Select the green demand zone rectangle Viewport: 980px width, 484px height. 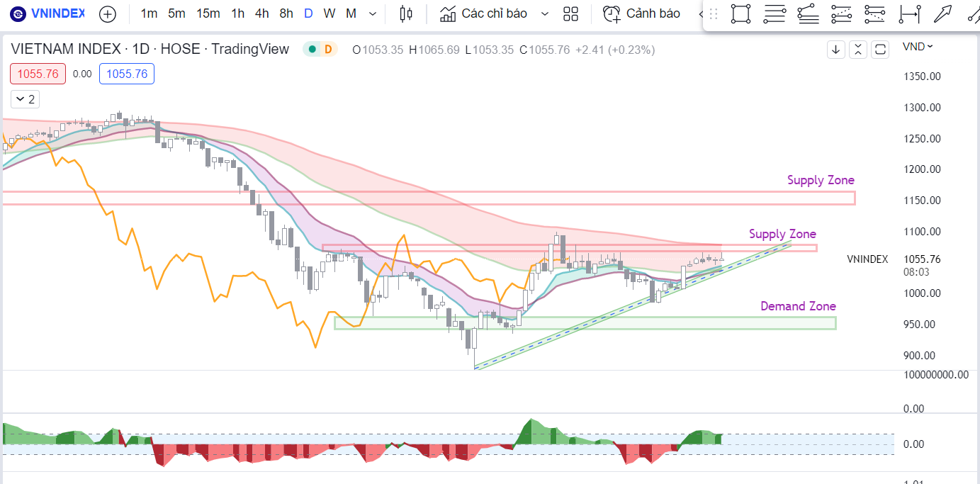pos(585,323)
